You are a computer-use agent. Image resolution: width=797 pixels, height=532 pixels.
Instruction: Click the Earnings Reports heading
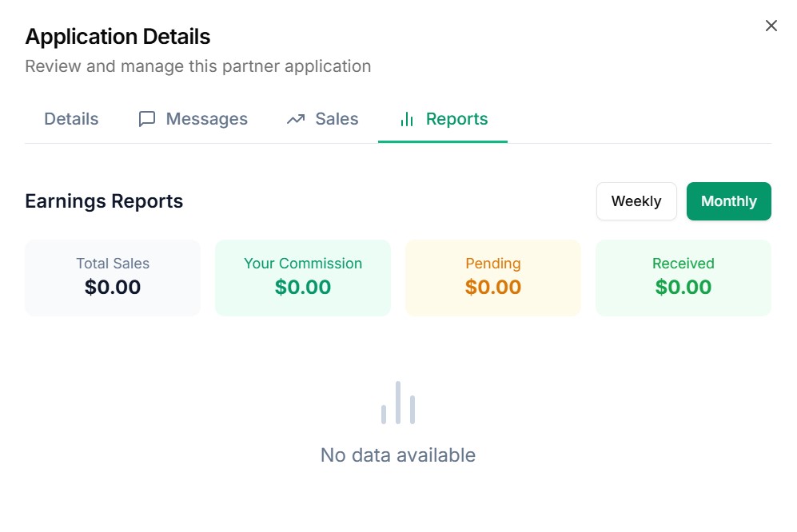coord(104,201)
